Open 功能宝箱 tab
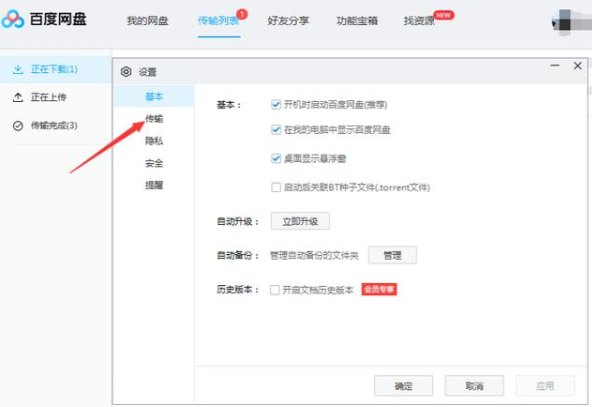 (x=357, y=21)
